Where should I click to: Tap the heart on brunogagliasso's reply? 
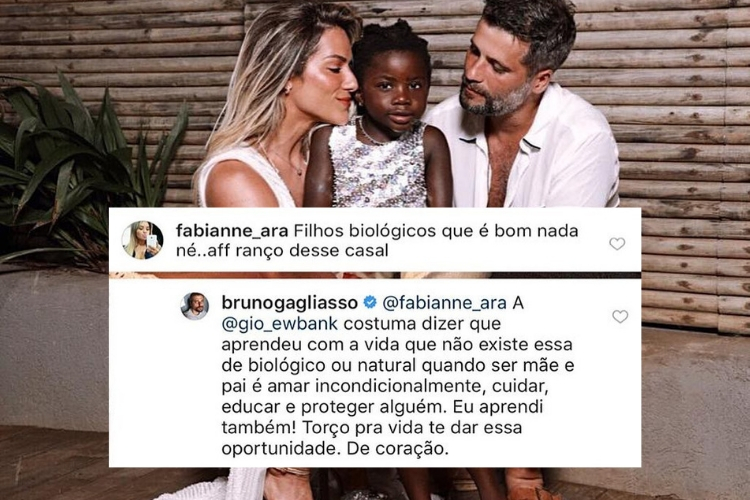click(620, 316)
